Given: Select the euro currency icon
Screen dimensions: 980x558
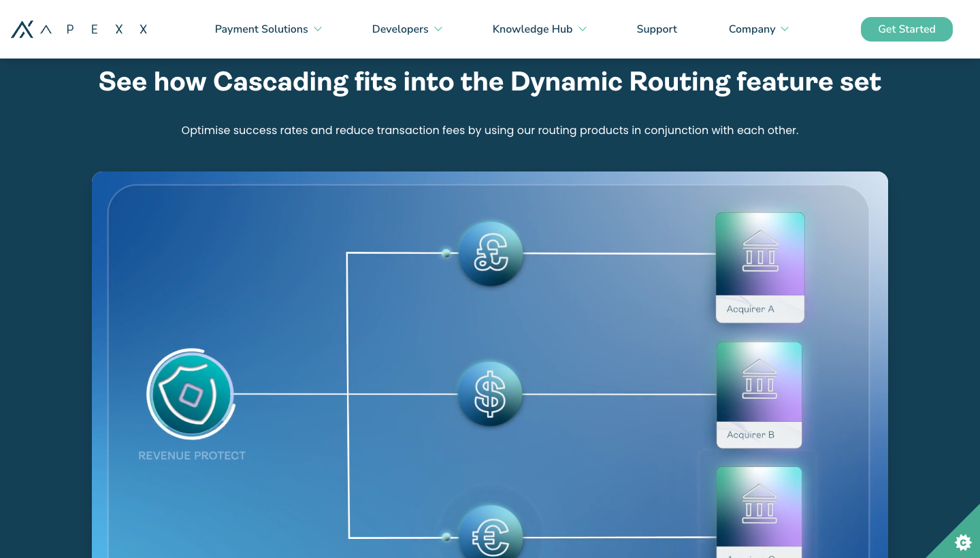Looking at the screenshot, I should coord(490,537).
